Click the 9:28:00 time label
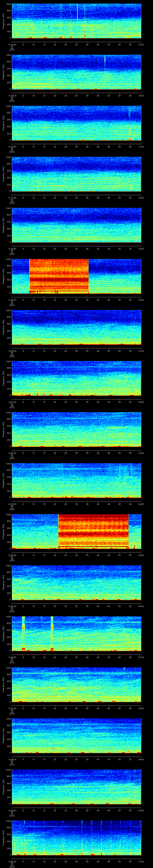153x868 pixels. pyautogui.click(x=12, y=759)
